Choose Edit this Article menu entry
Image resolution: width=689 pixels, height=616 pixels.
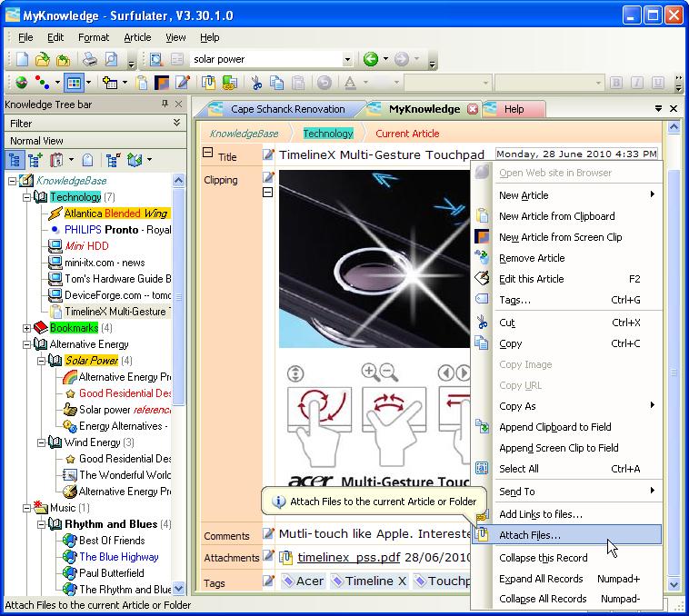[x=567, y=279]
